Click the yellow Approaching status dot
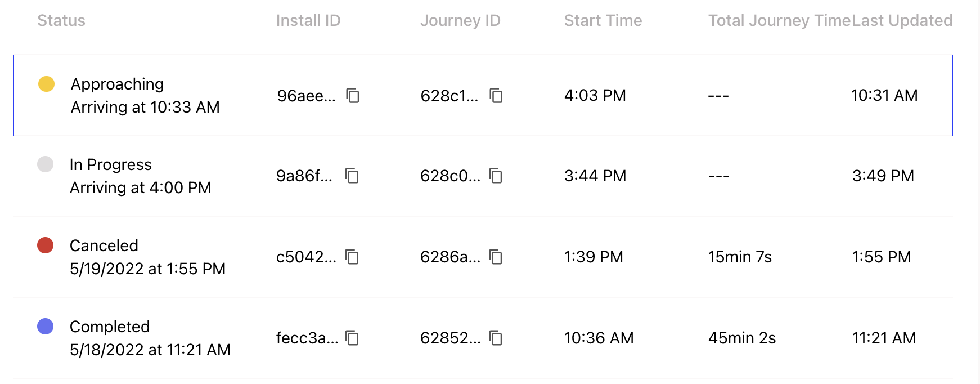The height and width of the screenshot is (384, 980). pos(46,84)
